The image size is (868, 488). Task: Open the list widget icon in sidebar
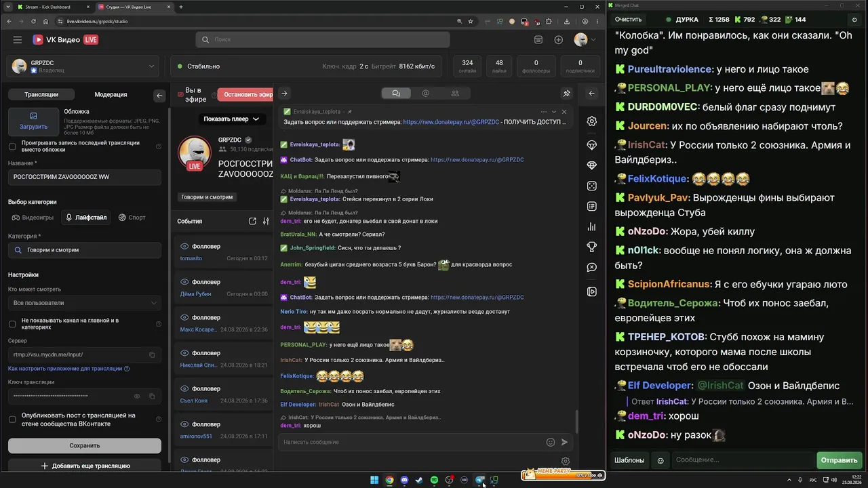tap(592, 206)
